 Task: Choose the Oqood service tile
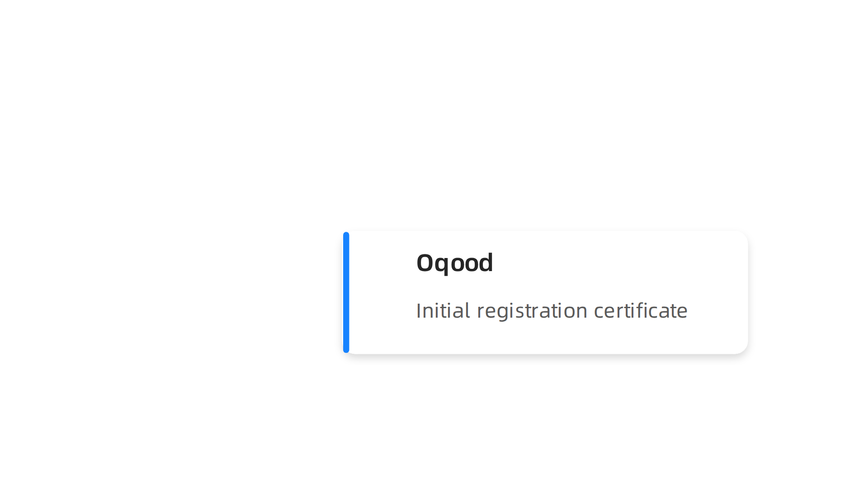pos(546,292)
